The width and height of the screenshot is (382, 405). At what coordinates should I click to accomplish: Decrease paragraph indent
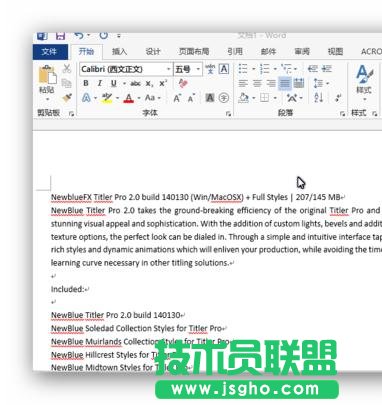312,69
